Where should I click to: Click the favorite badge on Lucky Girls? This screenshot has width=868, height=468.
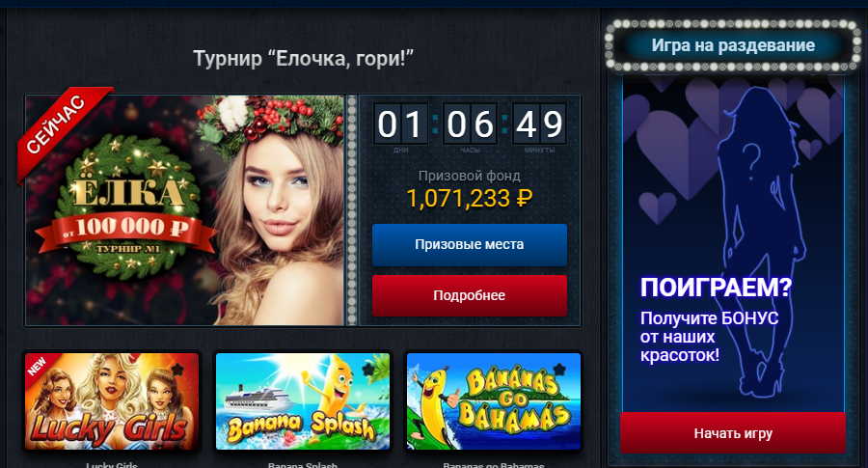(177, 369)
